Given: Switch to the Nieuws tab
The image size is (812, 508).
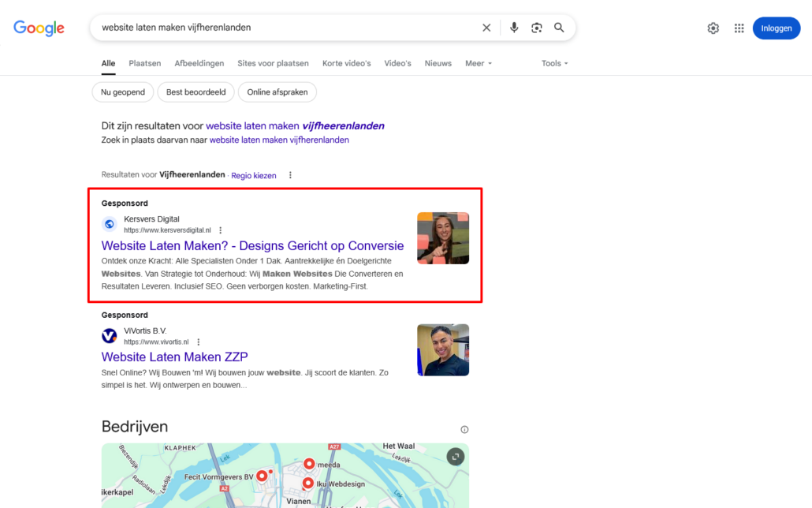Looking at the screenshot, I should (x=438, y=63).
